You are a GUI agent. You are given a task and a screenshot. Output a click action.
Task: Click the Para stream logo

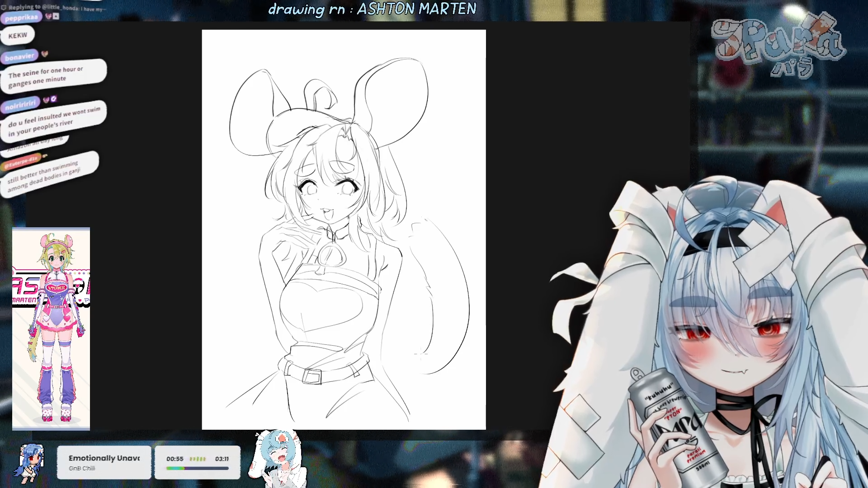tap(778, 45)
